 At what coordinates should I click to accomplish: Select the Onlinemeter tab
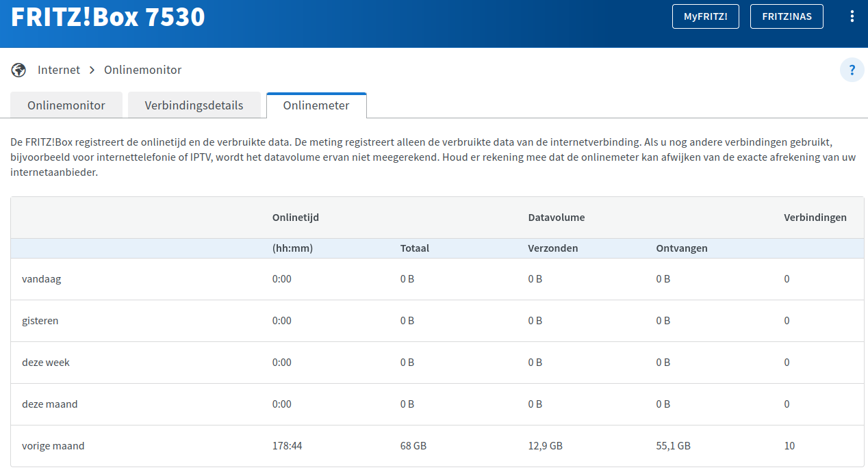tap(316, 105)
